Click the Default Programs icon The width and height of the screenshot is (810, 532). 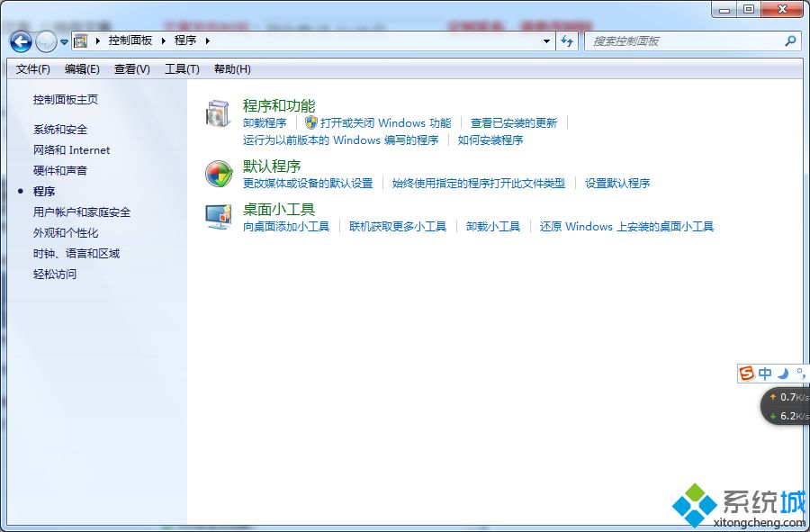pyautogui.click(x=219, y=174)
